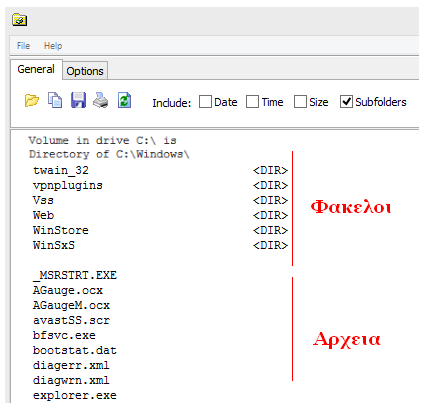Open the File menu
This screenshot has width=424, height=411.
[x=23, y=46]
